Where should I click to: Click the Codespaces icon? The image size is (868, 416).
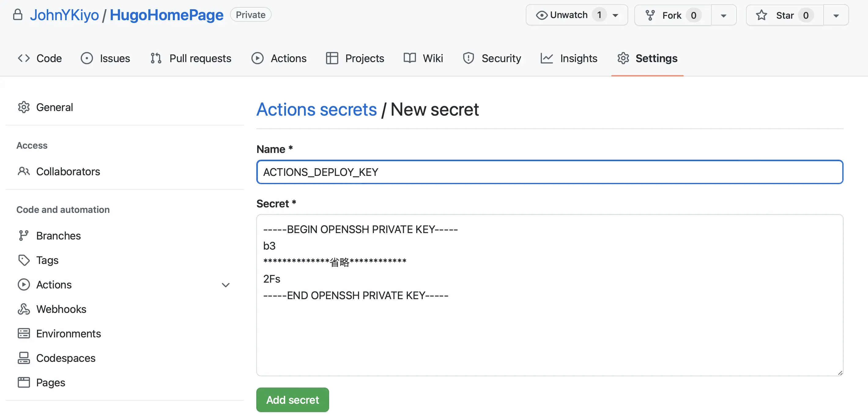tap(24, 358)
